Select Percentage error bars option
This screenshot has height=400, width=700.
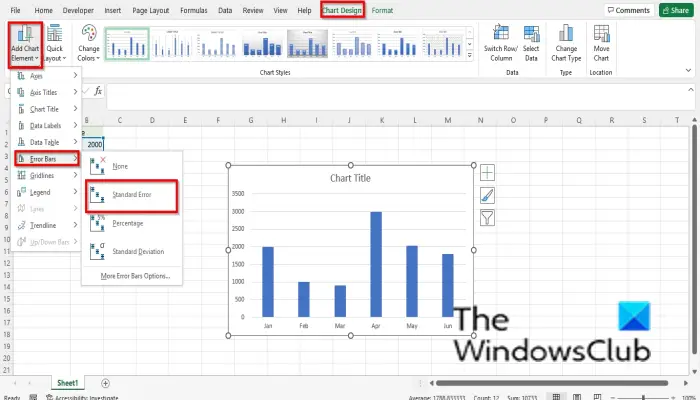point(132,223)
